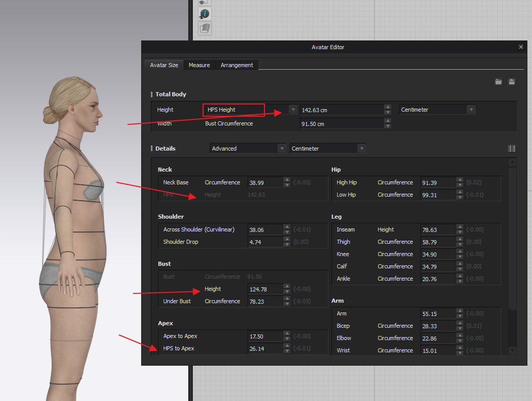Select the Avatar Size tab
The width and height of the screenshot is (532, 401).
coord(164,65)
